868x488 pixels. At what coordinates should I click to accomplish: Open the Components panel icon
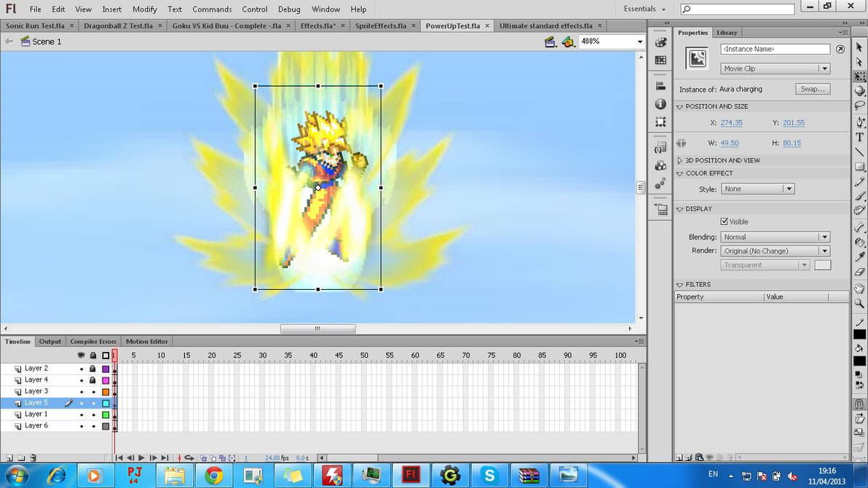coord(660,165)
